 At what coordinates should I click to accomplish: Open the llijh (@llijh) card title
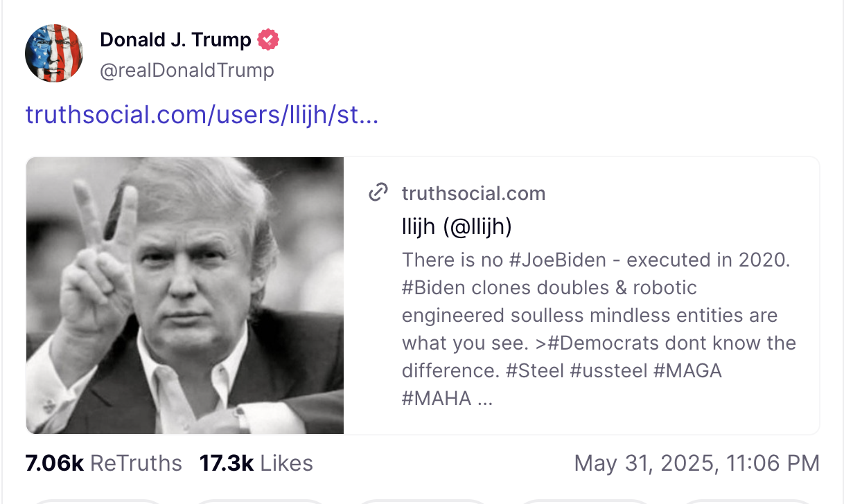click(x=457, y=227)
